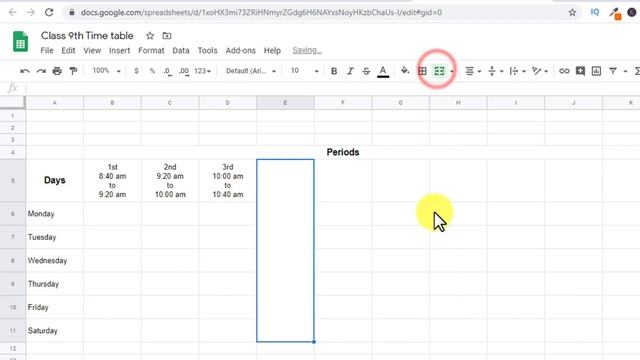Viewport: 640px width, 360px height.
Task: Toggle italic formatting
Action: point(350,71)
